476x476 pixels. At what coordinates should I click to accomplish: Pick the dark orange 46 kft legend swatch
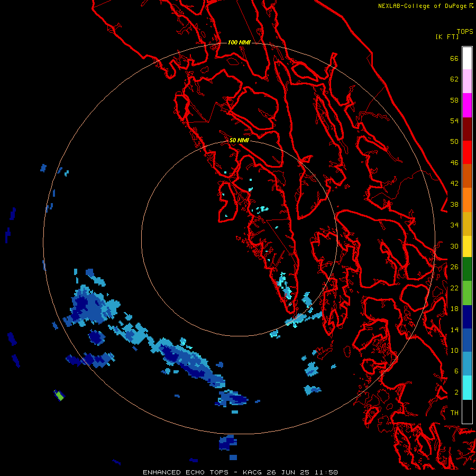(x=467, y=176)
